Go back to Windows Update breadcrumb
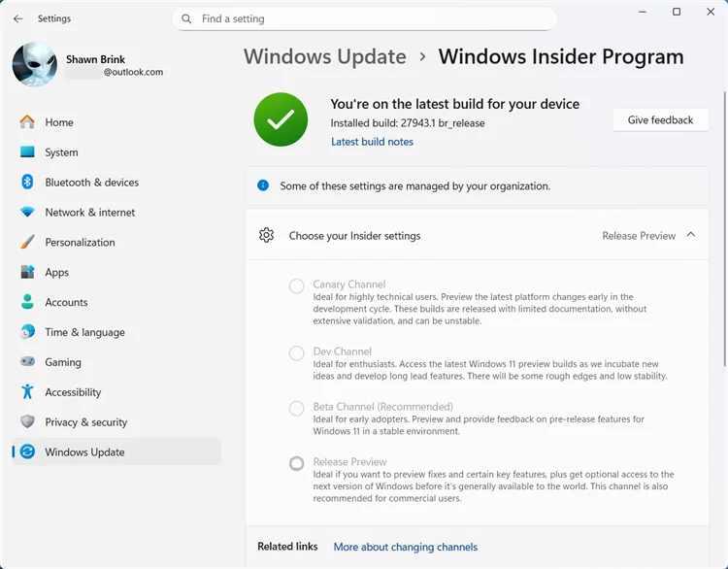Viewport: 728px width, 569px height. pos(324,56)
